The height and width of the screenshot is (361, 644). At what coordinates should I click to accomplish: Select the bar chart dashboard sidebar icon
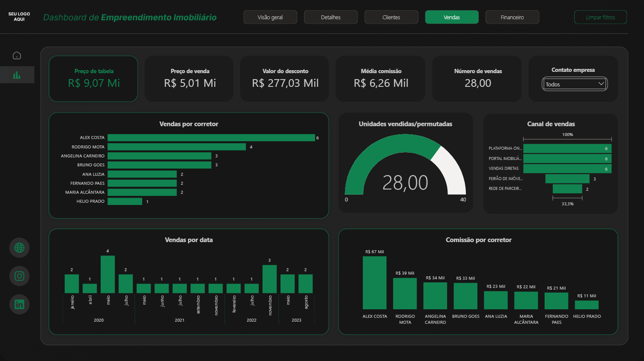point(17,74)
